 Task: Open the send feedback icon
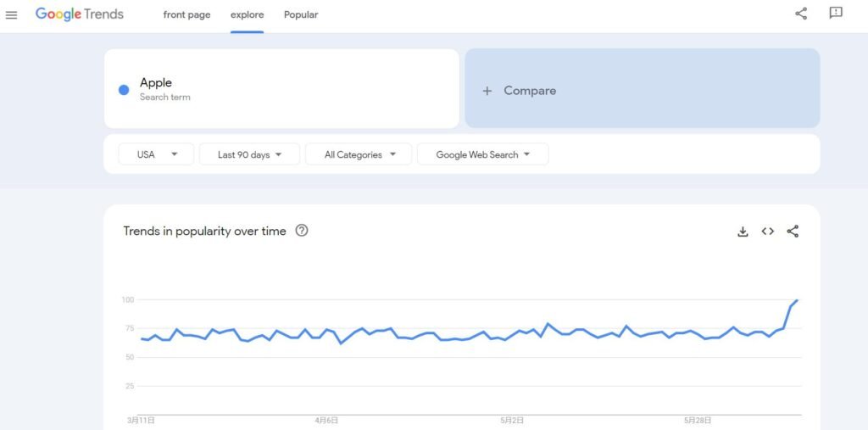pos(836,14)
